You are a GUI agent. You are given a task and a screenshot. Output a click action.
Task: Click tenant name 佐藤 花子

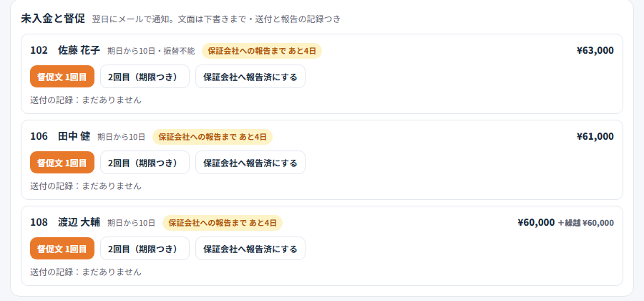click(x=79, y=51)
